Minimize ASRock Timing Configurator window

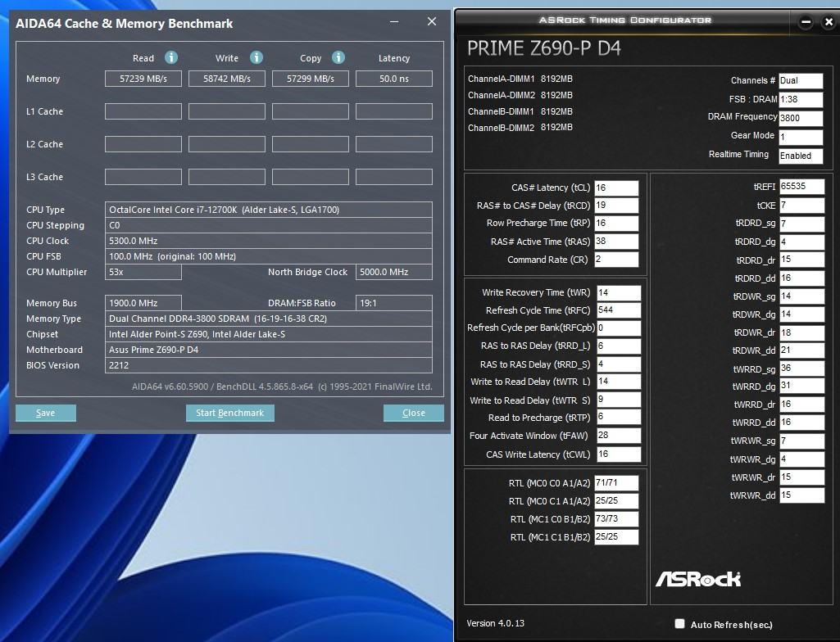(x=806, y=22)
